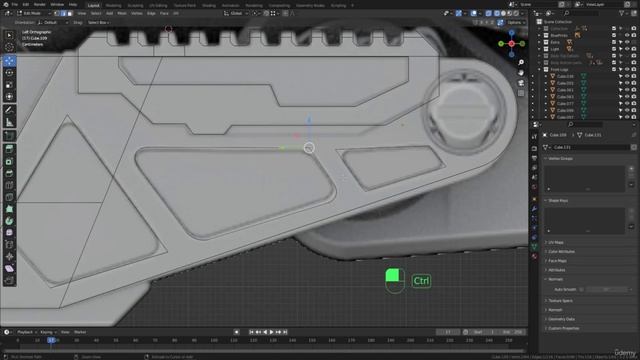Click the Auto Smooth angle field

(607, 289)
